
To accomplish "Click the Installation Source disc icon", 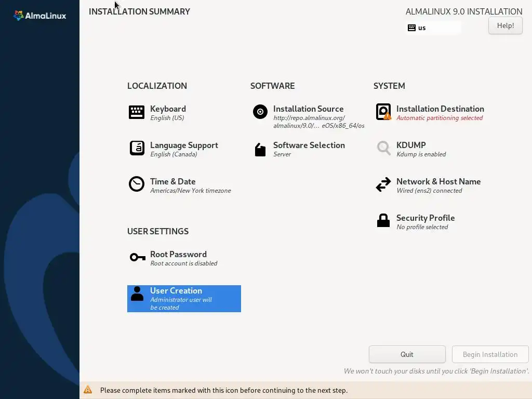I will point(260,112).
